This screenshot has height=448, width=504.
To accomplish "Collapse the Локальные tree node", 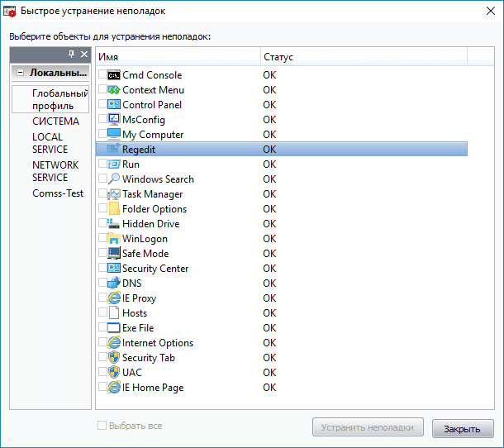I will [20, 73].
